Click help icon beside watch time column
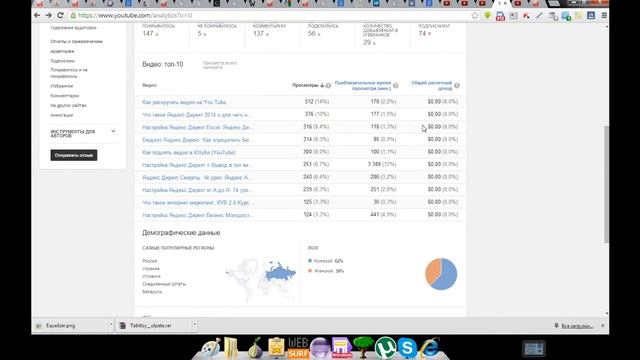The image size is (640, 360). coord(396,85)
